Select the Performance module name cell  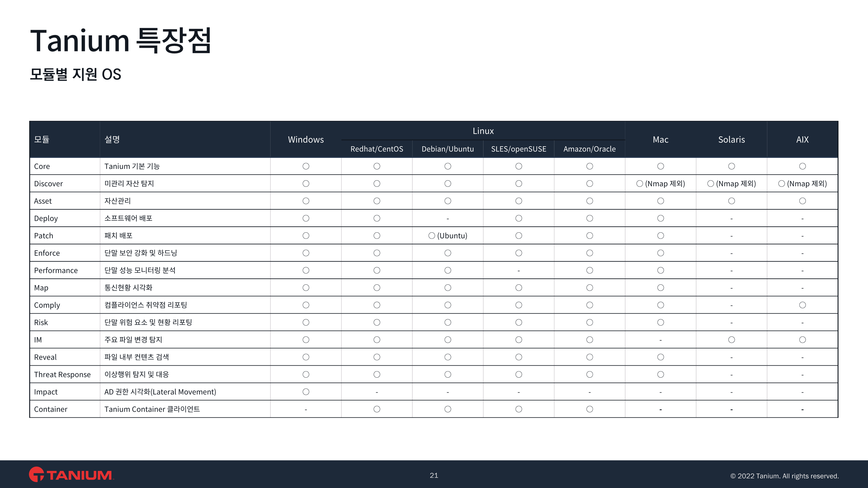coord(56,270)
